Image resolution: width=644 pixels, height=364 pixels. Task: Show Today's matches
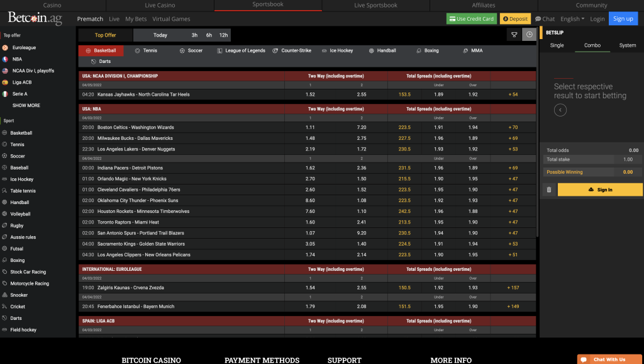pyautogui.click(x=160, y=35)
